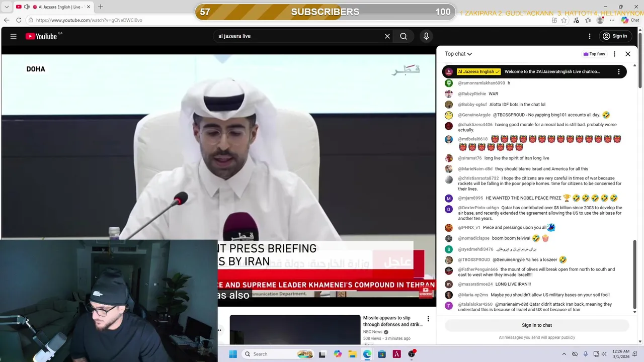Open the Top fans leaderboard
The image size is (644, 362).
pyautogui.click(x=594, y=54)
